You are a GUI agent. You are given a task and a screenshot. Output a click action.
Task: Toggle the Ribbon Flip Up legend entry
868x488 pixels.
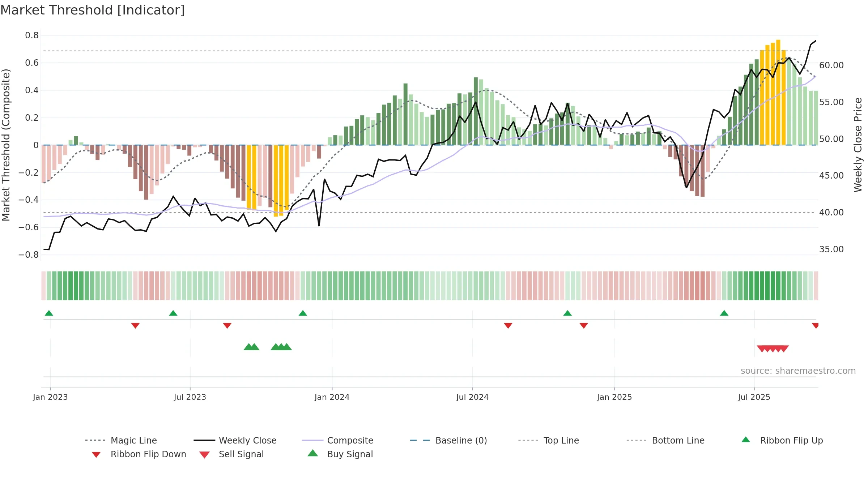point(782,440)
